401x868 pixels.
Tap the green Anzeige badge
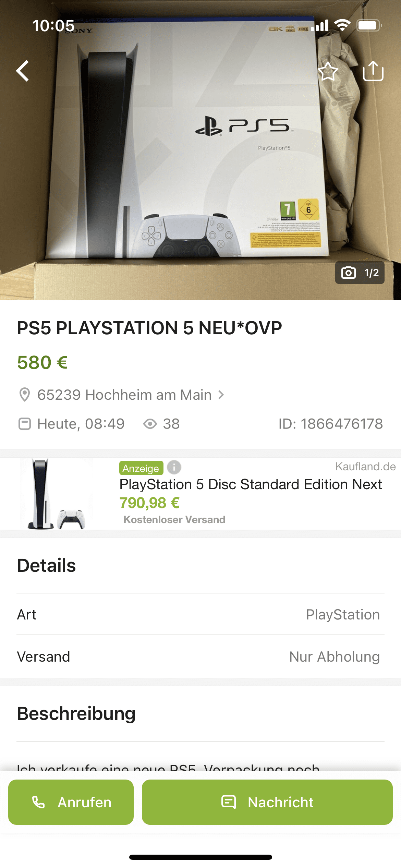tap(141, 468)
